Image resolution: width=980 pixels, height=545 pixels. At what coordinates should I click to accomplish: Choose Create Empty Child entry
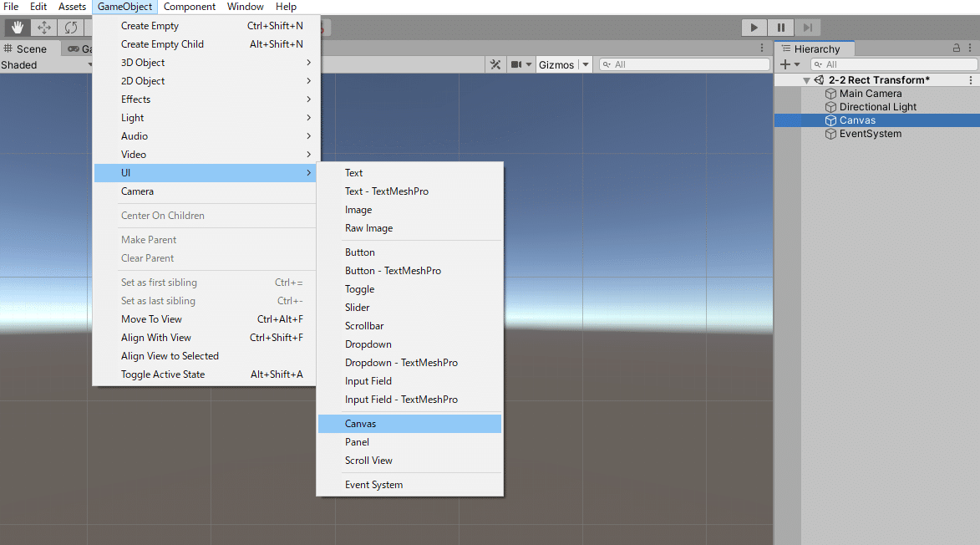205,44
